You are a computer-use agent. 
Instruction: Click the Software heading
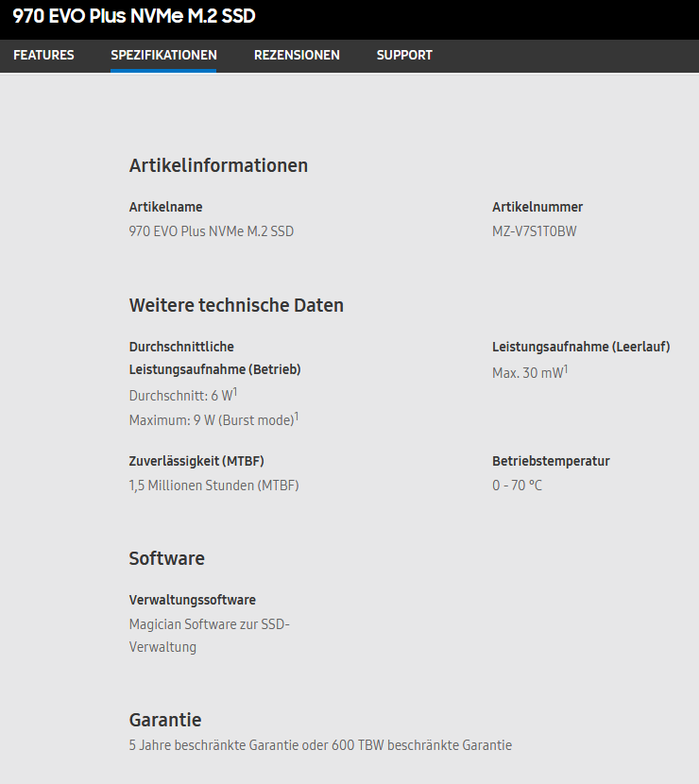[167, 558]
